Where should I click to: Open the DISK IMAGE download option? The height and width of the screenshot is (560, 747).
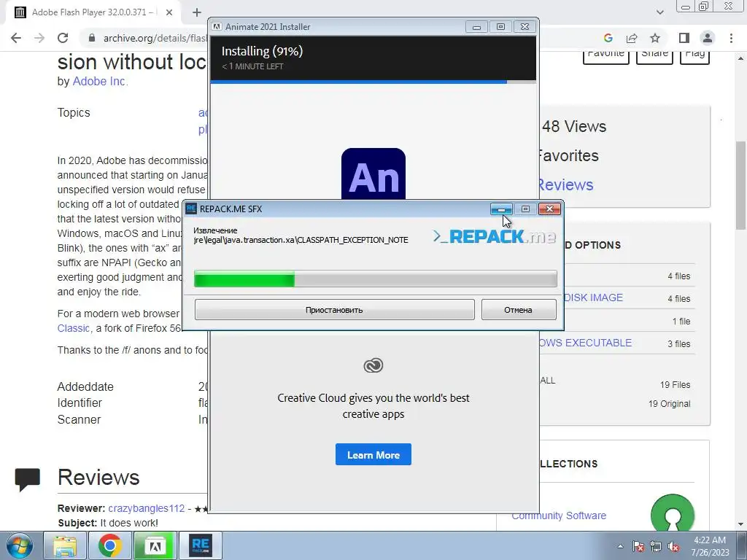[594, 297]
